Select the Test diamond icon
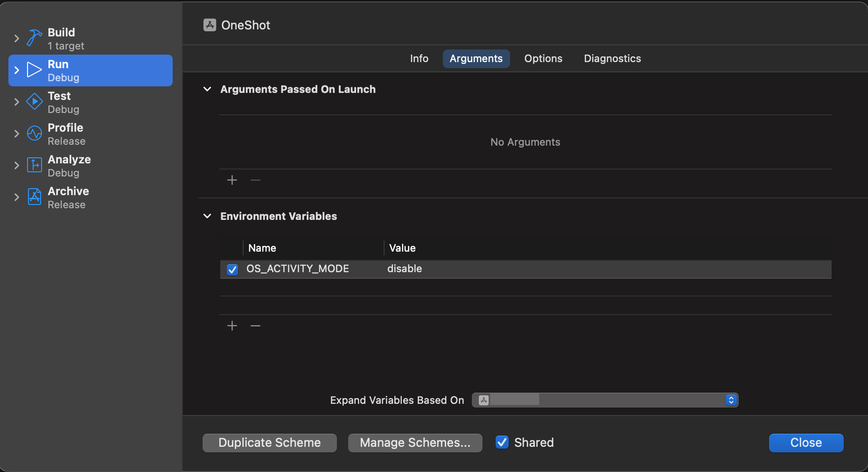 (34, 102)
